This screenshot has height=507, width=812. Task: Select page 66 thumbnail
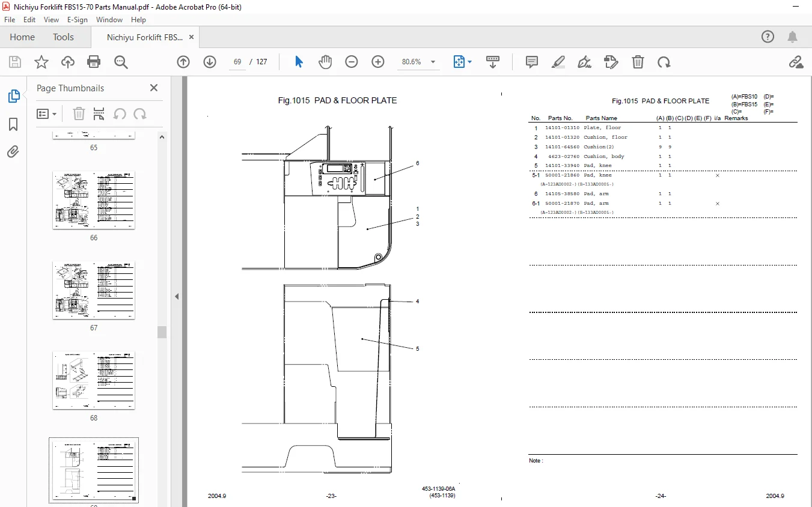[x=94, y=200]
